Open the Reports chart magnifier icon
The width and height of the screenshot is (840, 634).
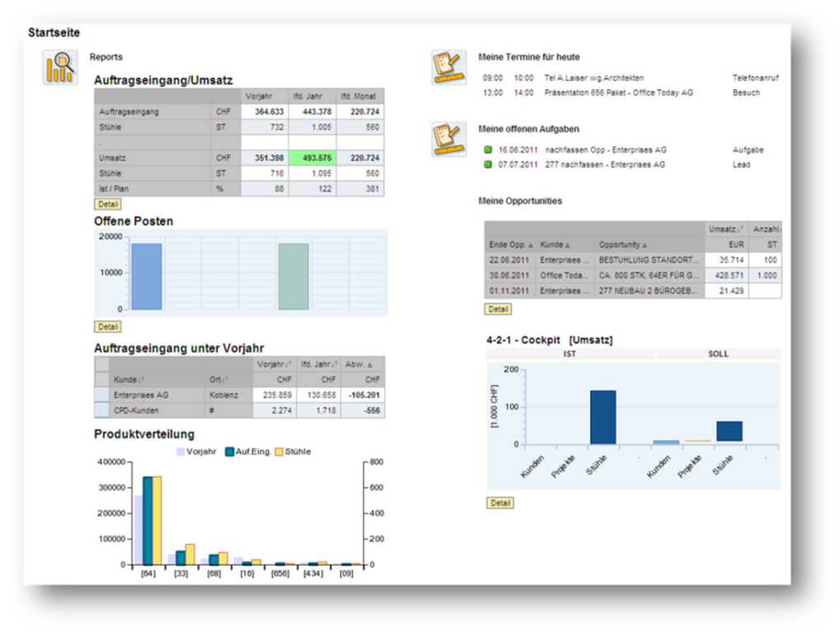60,68
